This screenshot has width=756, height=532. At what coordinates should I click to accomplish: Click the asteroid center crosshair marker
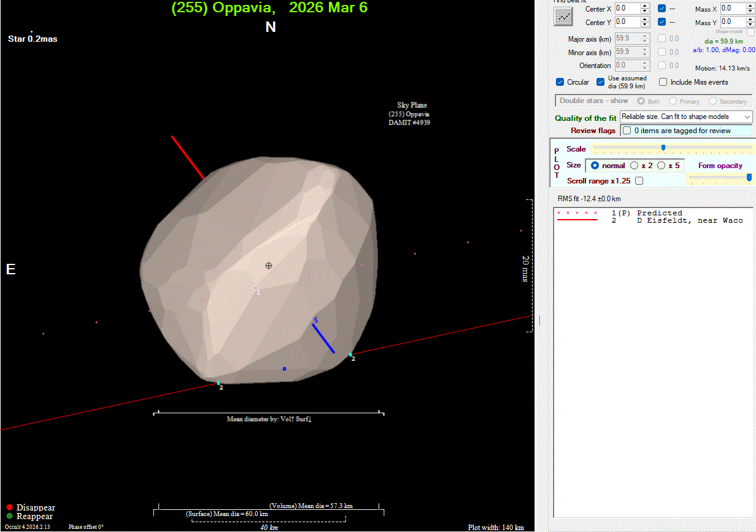click(268, 266)
